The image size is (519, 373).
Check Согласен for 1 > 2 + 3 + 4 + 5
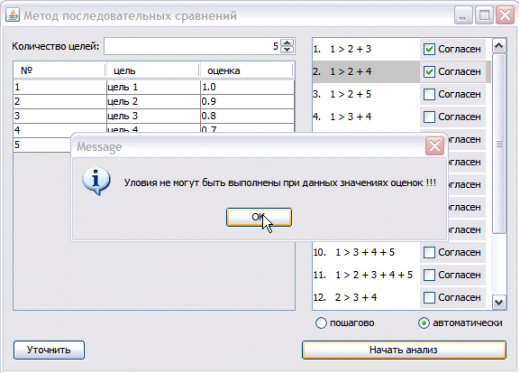(429, 275)
